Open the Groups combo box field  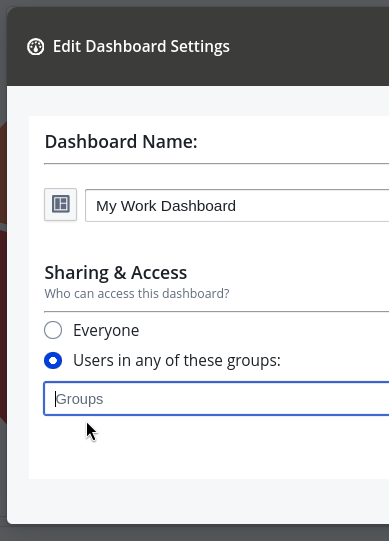pos(216,399)
